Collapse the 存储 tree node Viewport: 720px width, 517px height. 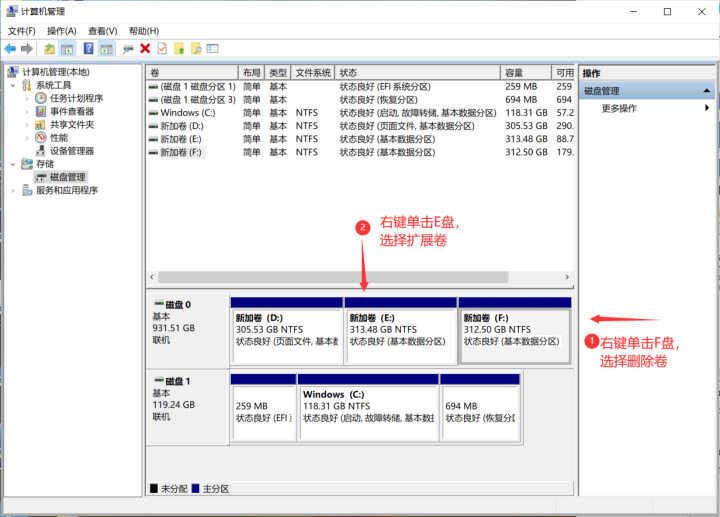pos(13,164)
